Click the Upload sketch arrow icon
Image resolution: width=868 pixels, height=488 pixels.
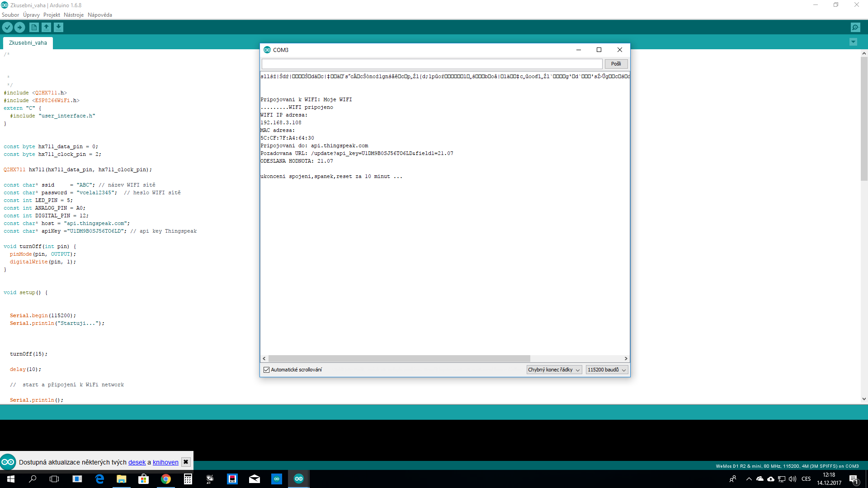19,28
